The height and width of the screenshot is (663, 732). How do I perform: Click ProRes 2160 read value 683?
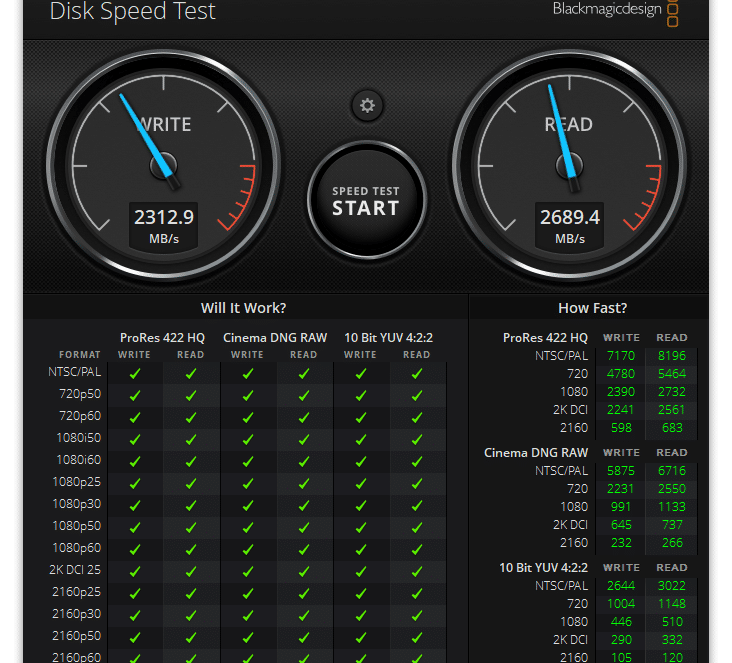point(672,428)
